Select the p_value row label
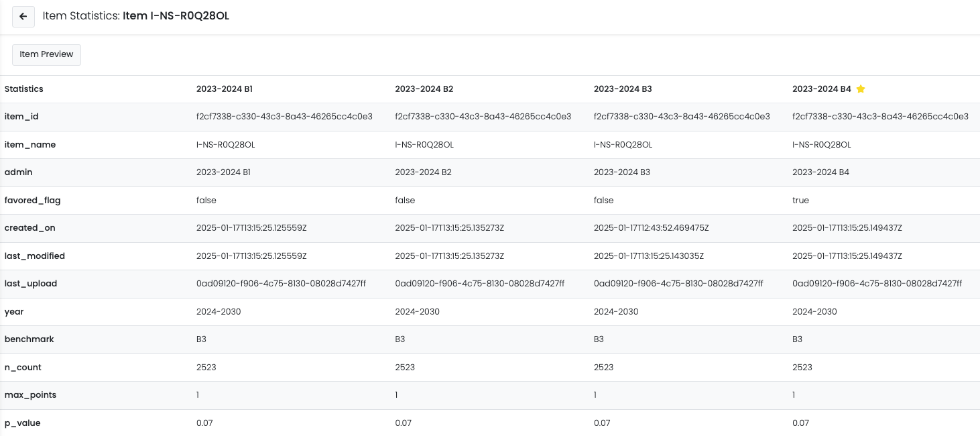The image size is (980, 436). 22,423
